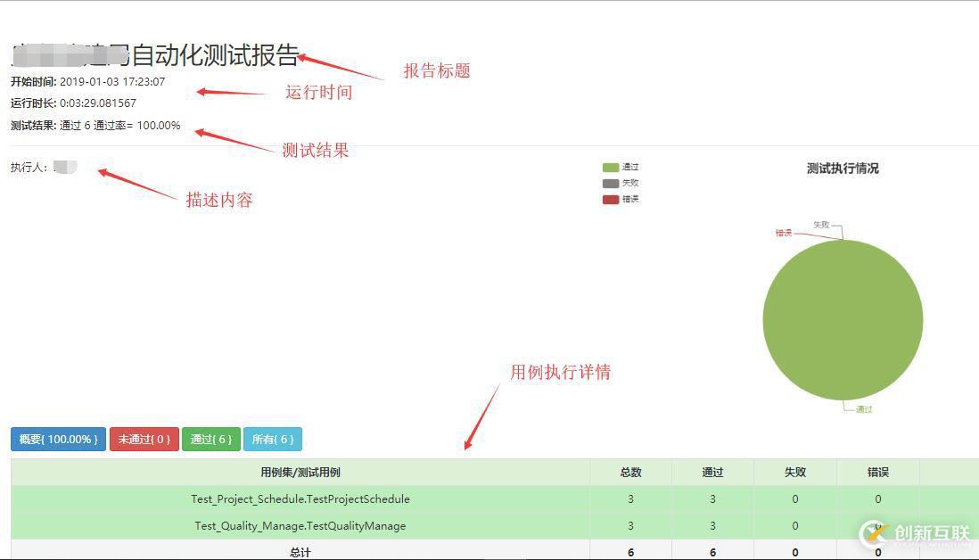The image size is (979, 560).
Task: Click the 失败 callout above the pie chart
Action: (821, 225)
